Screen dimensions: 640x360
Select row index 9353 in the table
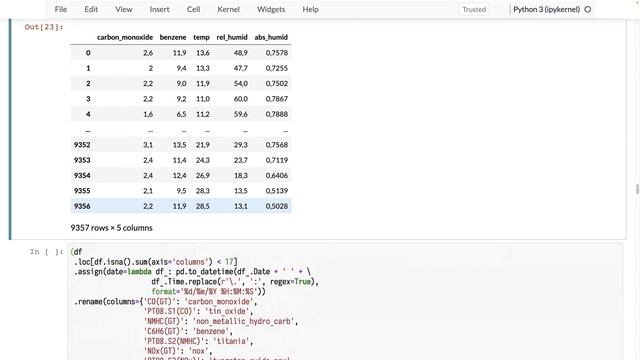pyautogui.click(x=82, y=160)
